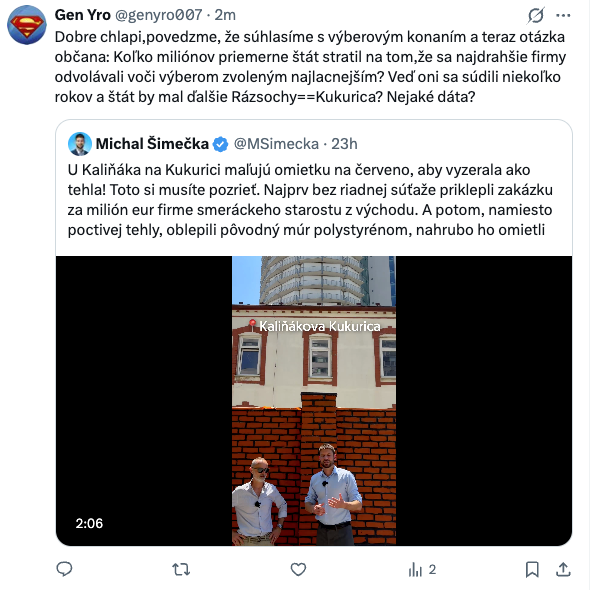
Task: Open the three-dot more options menu
Action: point(563,16)
